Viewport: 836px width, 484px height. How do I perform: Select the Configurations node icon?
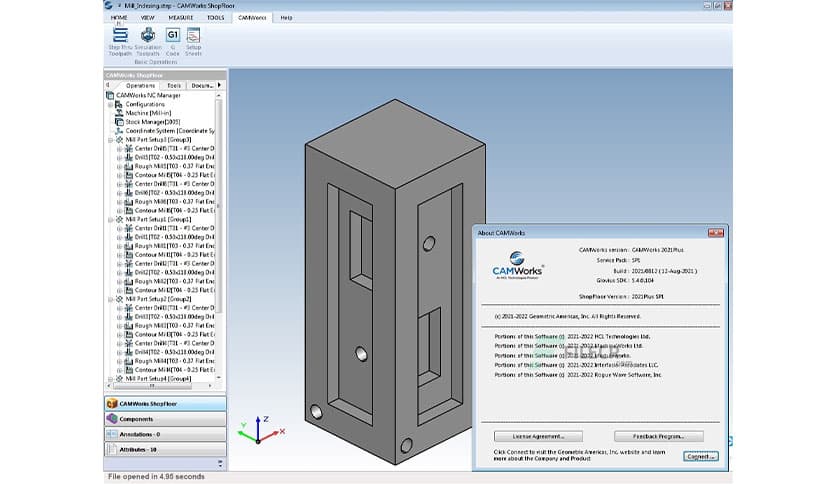118,104
